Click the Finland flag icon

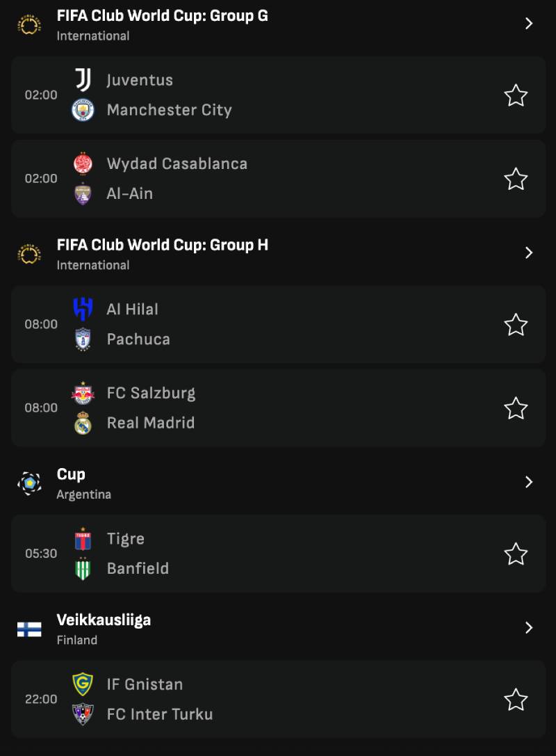[29, 629]
